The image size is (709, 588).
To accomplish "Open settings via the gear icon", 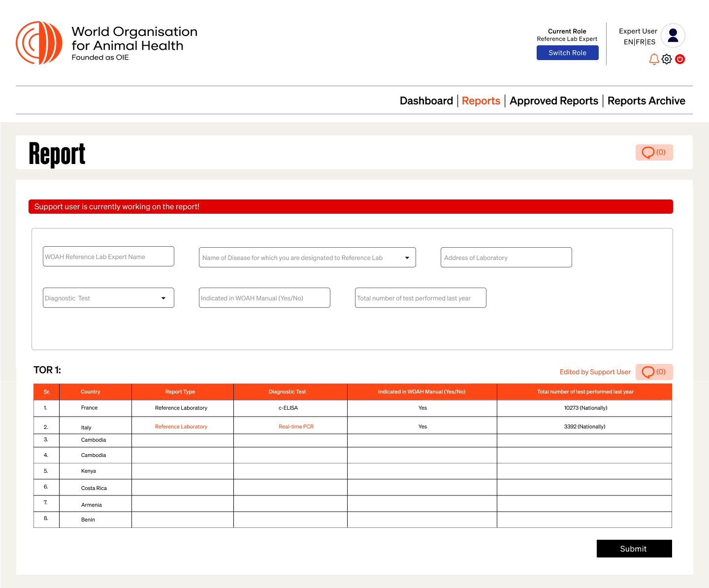I will pos(667,59).
